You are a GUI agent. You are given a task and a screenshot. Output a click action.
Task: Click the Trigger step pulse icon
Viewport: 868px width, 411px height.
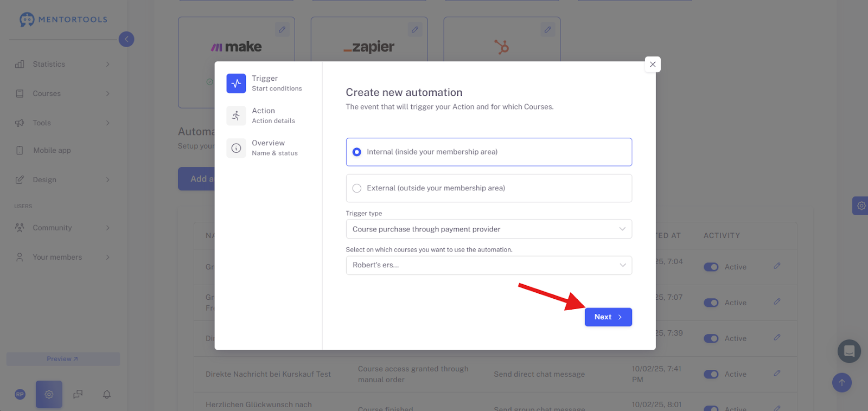(x=236, y=84)
